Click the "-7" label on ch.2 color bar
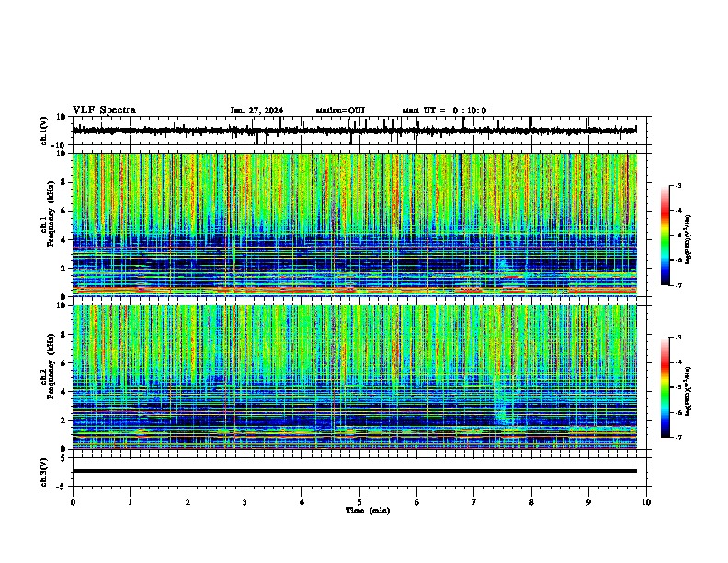The image size is (728, 563). point(678,437)
